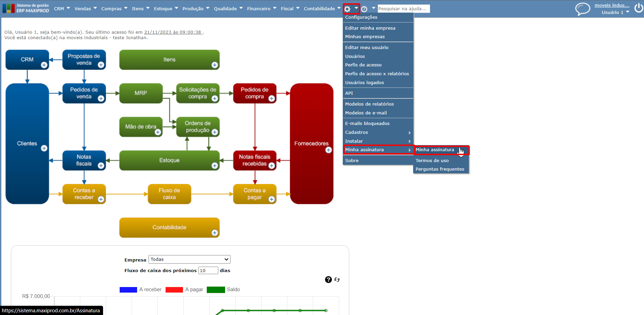Click the power logout icon
This screenshot has width=644, height=315.
pos(639,8)
